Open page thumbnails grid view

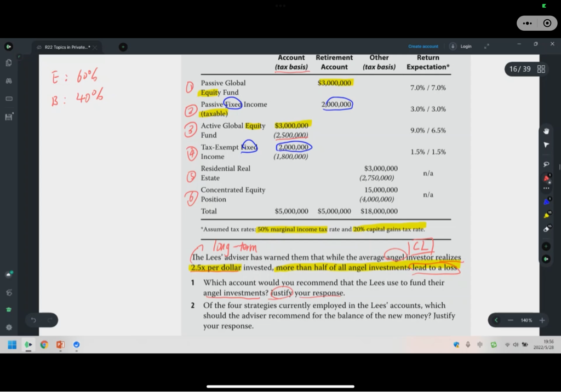pyautogui.click(x=541, y=69)
